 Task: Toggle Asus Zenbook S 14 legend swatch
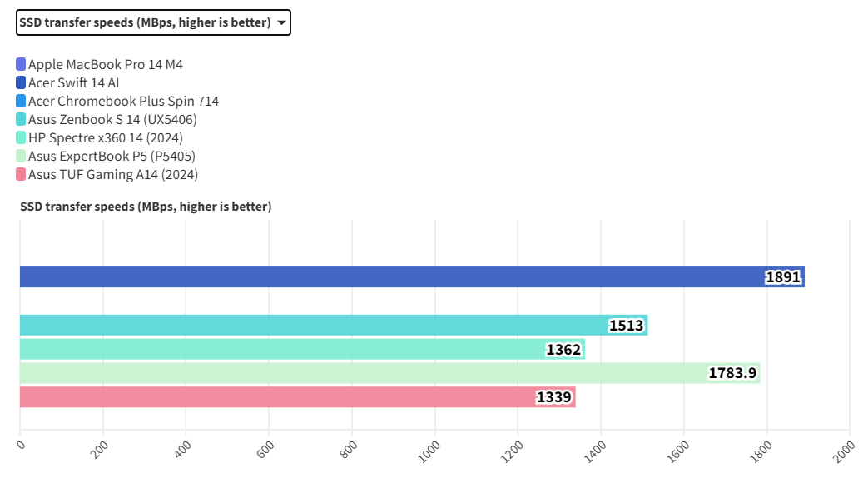pos(21,119)
